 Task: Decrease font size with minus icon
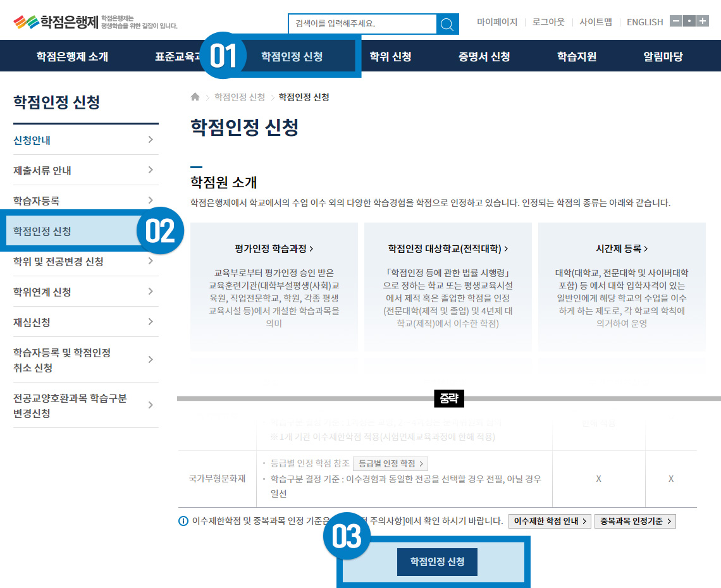(x=675, y=21)
